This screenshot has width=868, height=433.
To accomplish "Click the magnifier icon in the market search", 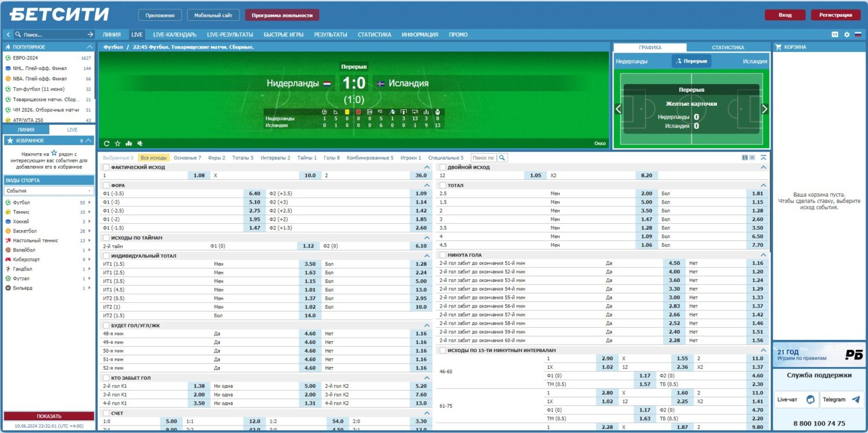I will click(x=502, y=157).
